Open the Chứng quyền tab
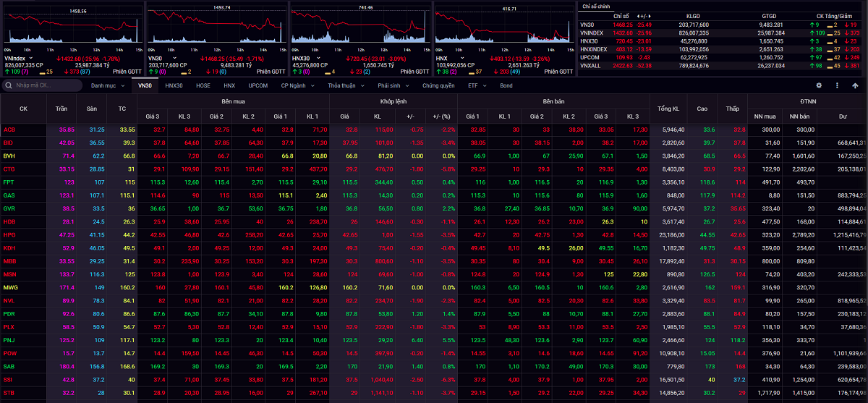 438,85
